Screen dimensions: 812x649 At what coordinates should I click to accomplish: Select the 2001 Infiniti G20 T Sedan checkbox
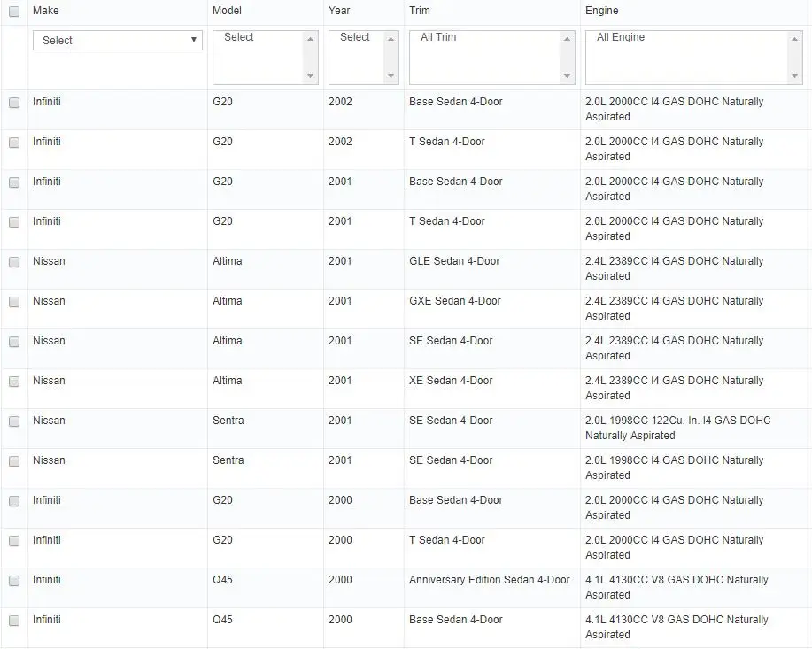point(14,222)
